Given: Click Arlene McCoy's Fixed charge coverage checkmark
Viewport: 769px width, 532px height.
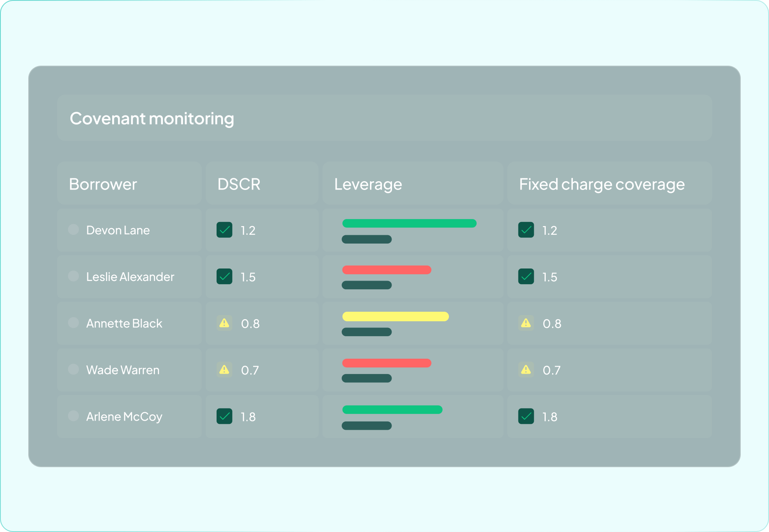Looking at the screenshot, I should pos(526,416).
